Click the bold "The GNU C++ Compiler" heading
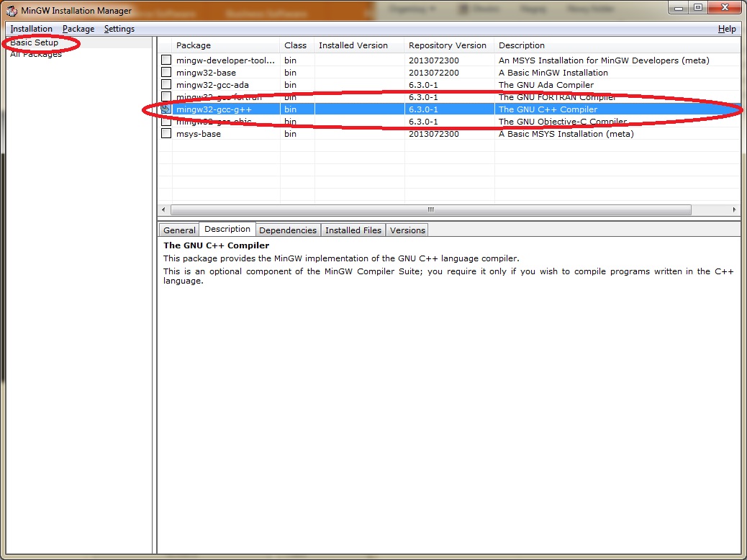The width and height of the screenshot is (747, 560). [x=217, y=245]
